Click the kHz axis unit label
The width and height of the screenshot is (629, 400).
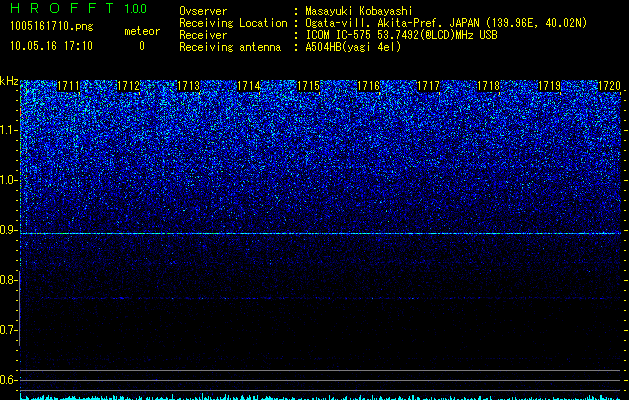9,81
